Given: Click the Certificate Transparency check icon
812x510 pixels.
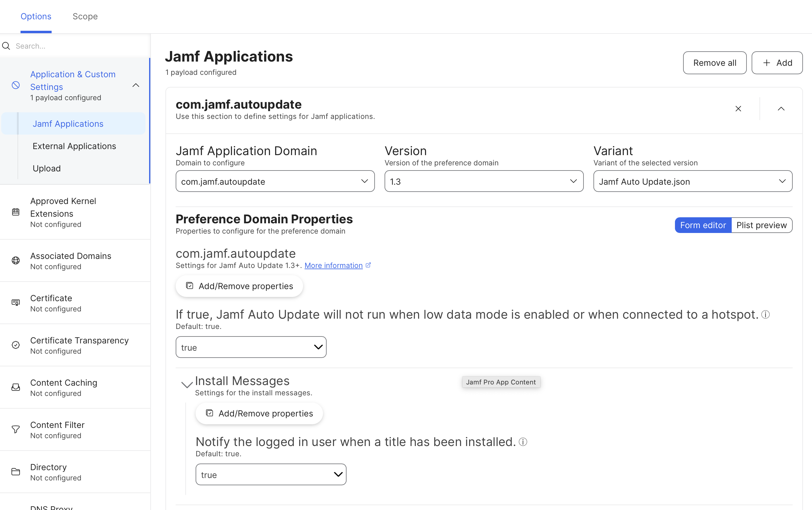Looking at the screenshot, I should (15, 345).
